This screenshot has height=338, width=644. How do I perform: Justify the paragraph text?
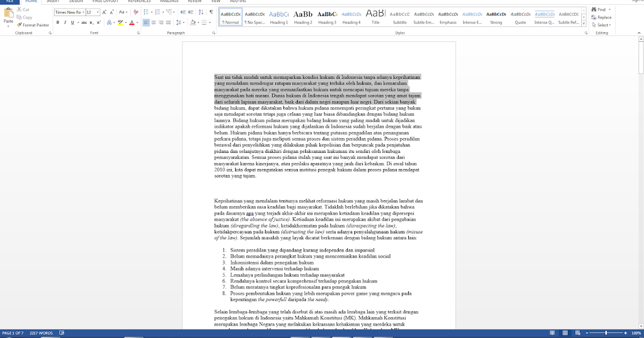168,23
